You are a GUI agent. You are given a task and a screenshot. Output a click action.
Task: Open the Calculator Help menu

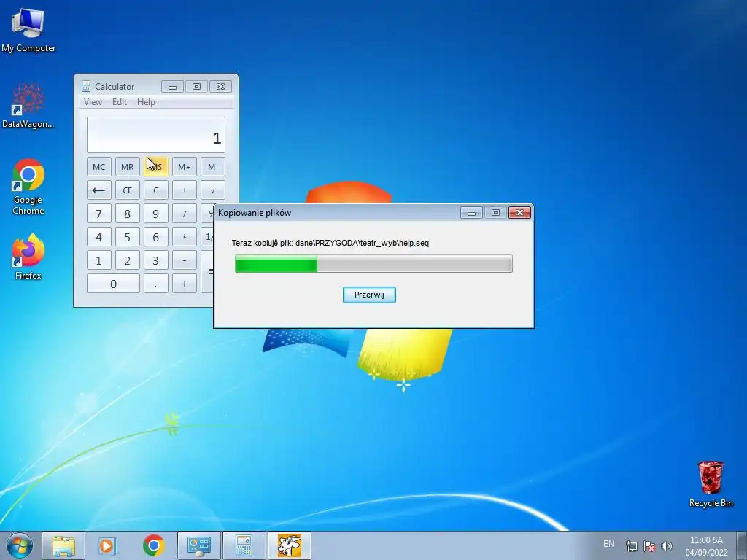[x=146, y=102]
